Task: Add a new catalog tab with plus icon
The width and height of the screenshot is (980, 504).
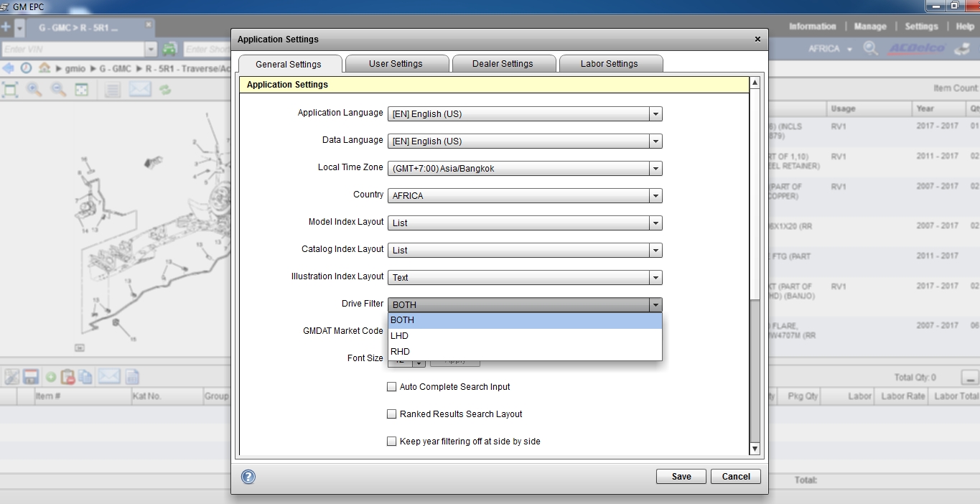Action: click(x=6, y=27)
